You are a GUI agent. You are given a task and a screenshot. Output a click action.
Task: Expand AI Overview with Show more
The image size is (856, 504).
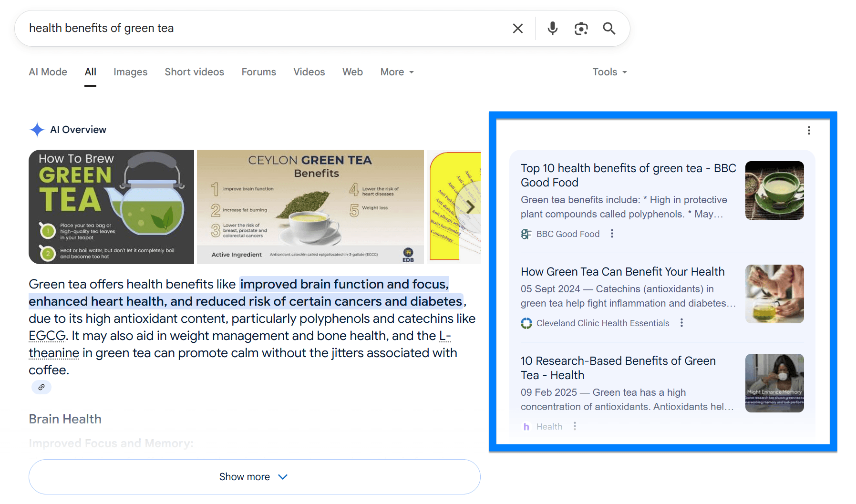pyautogui.click(x=254, y=477)
